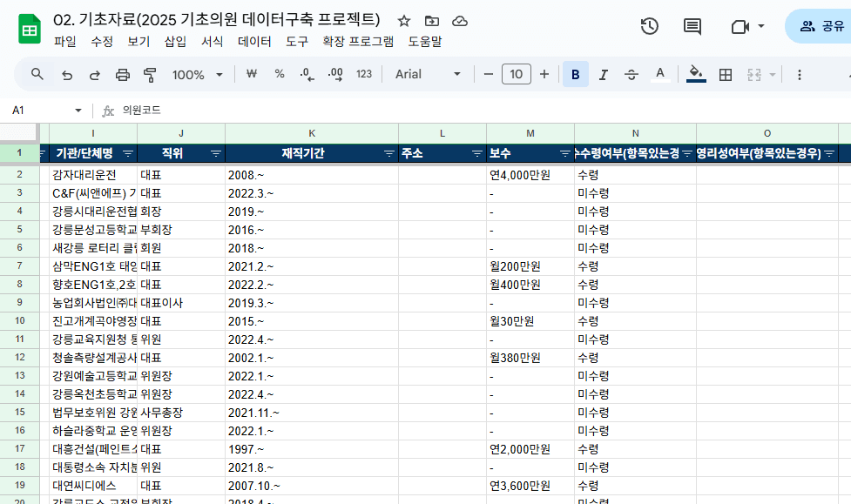Open the 데이터 menu
851x504 pixels.
pos(254,41)
